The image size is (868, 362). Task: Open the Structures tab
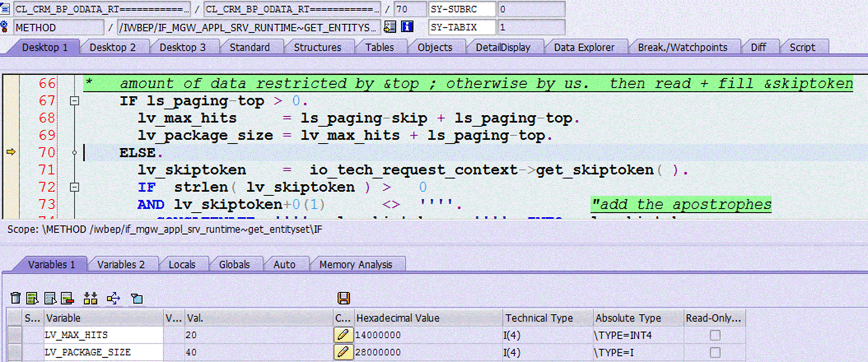(317, 47)
